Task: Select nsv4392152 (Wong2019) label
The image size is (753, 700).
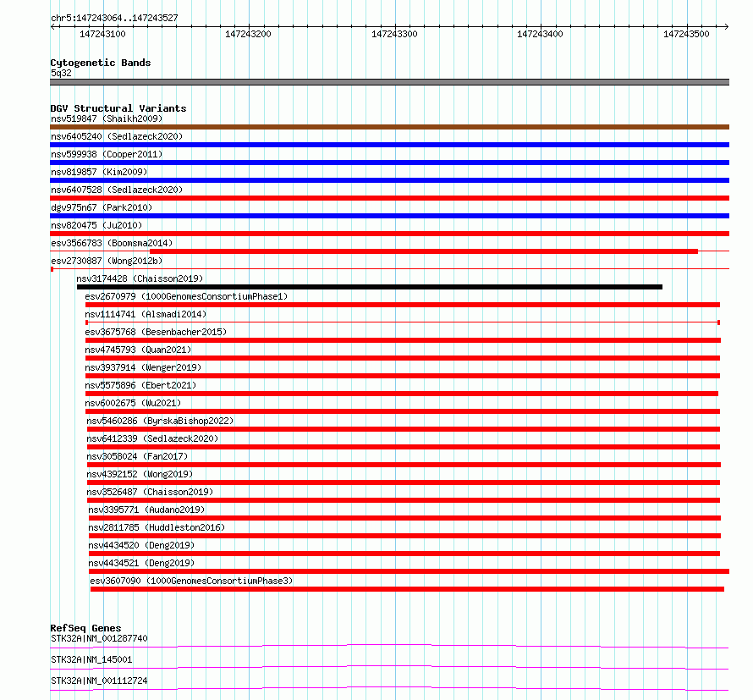Action: pos(140,474)
